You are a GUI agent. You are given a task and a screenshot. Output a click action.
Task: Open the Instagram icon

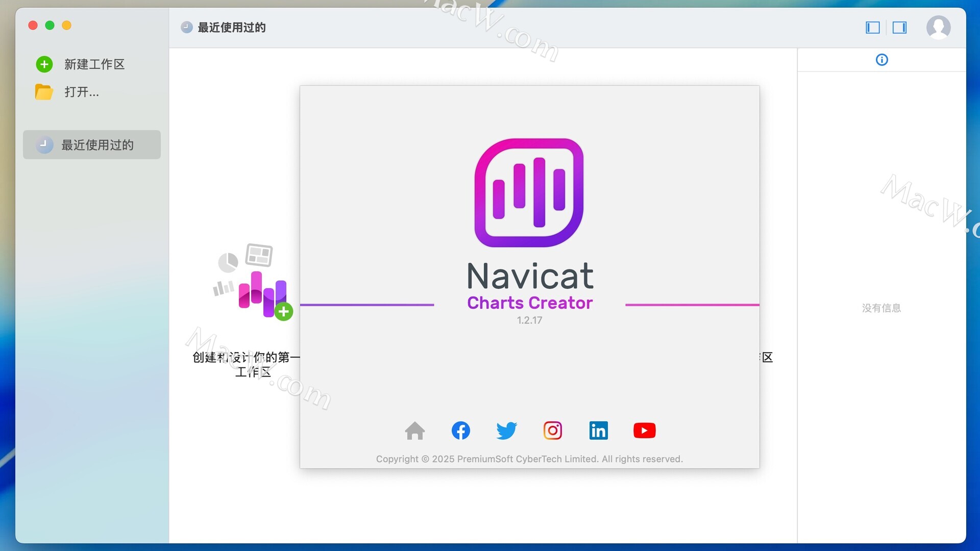point(552,431)
